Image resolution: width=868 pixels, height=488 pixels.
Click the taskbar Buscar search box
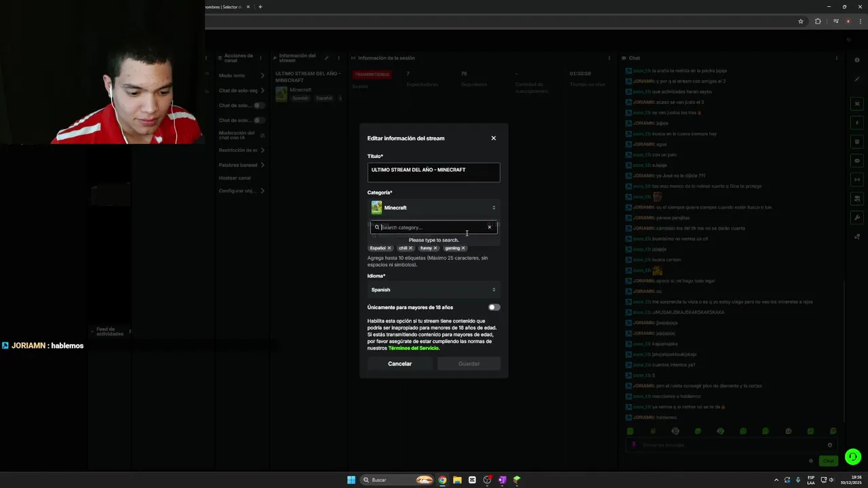pyautogui.click(x=397, y=480)
